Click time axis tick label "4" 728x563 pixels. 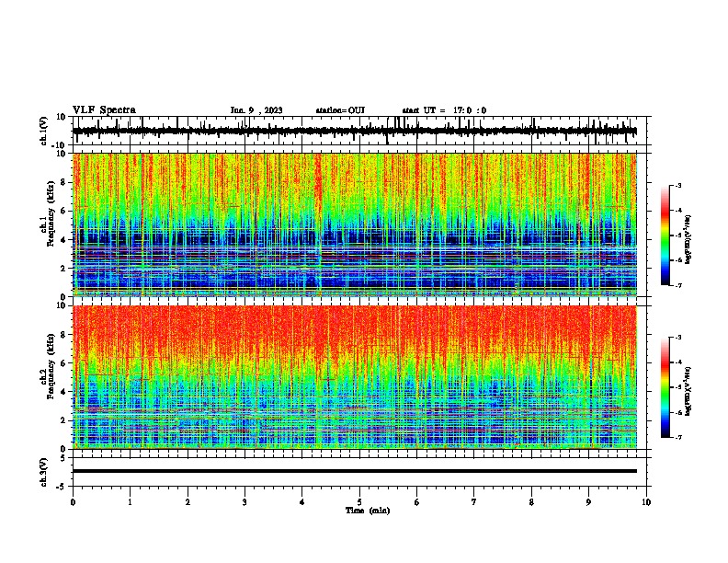302,502
